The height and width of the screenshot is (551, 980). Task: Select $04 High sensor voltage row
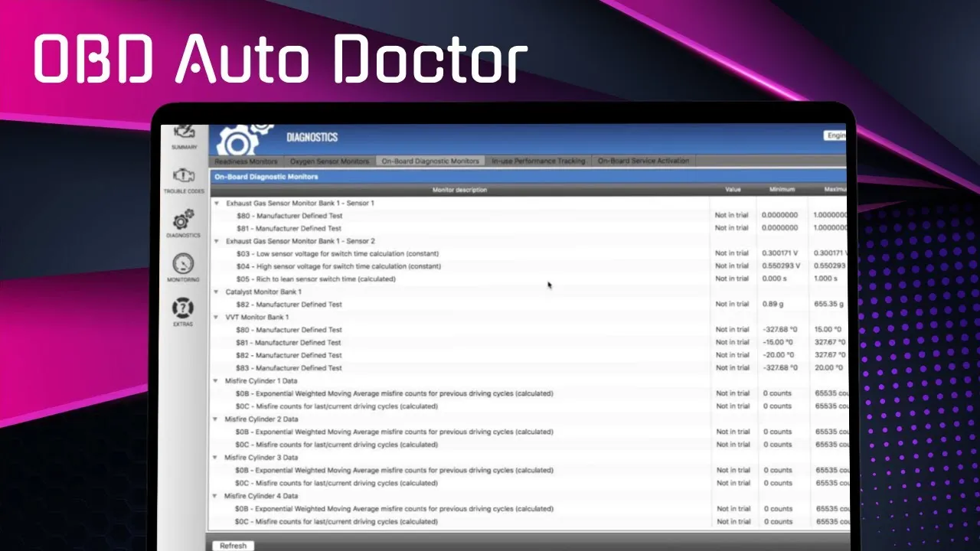pyautogui.click(x=528, y=266)
